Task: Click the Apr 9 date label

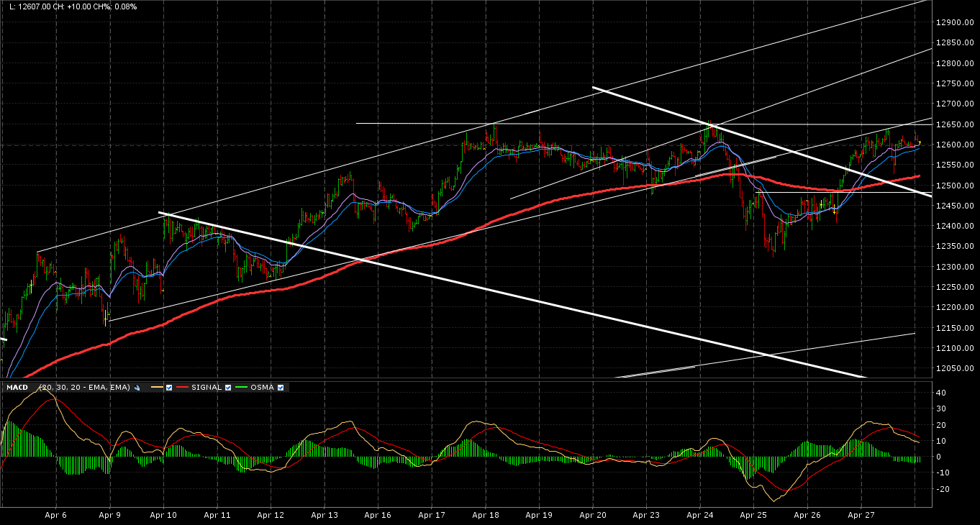Action: coord(109,515)
